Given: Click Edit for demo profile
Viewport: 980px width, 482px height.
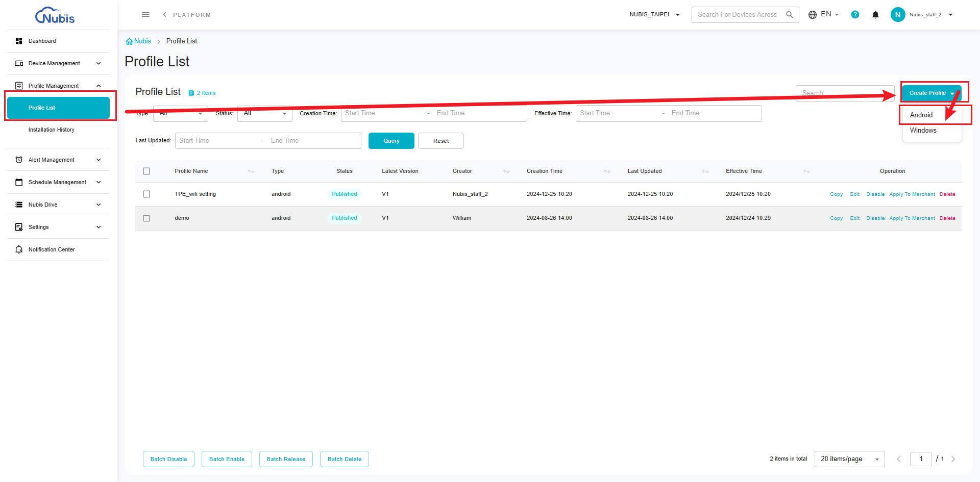Looking at the screenshot, I should [855, 218].
